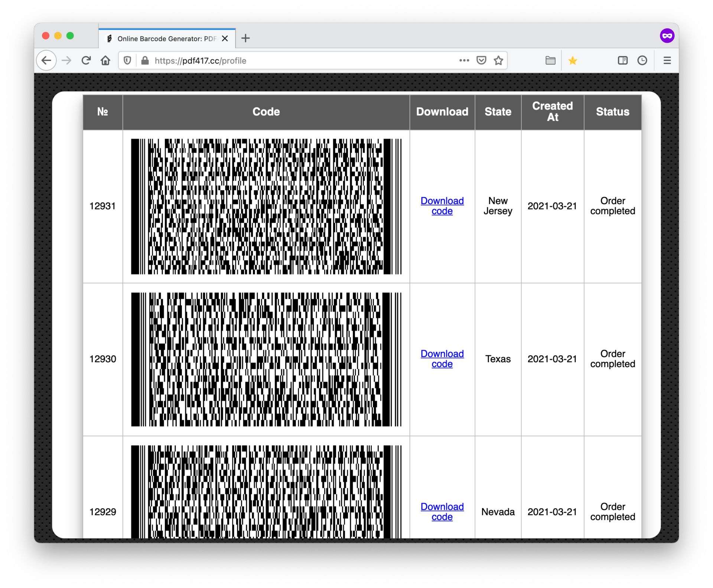The height and width of the screenshot is (588, 713).
Task: Click the back navigation arrow
Action: (x=46, y=61)
